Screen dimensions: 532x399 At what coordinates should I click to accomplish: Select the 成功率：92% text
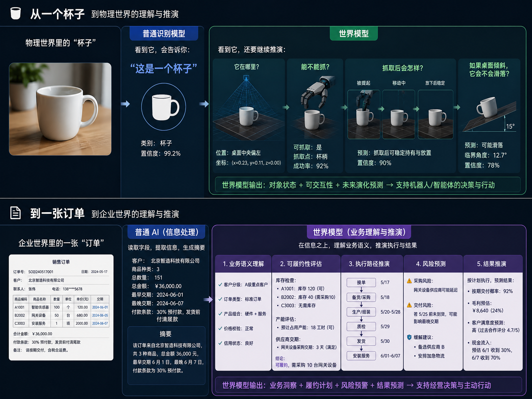tap(311, 166)
